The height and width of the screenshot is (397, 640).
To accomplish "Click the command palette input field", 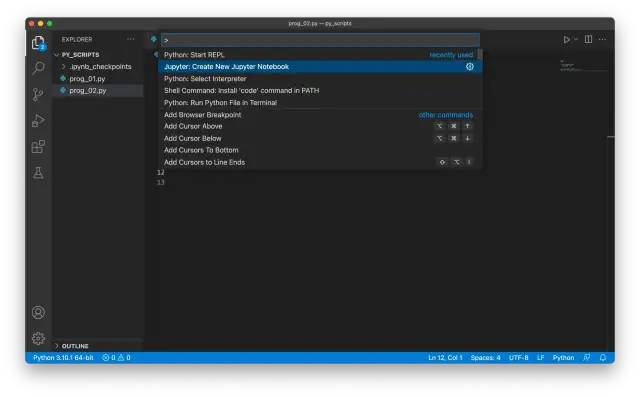I will pyautogui.click(x=320, y=40).
